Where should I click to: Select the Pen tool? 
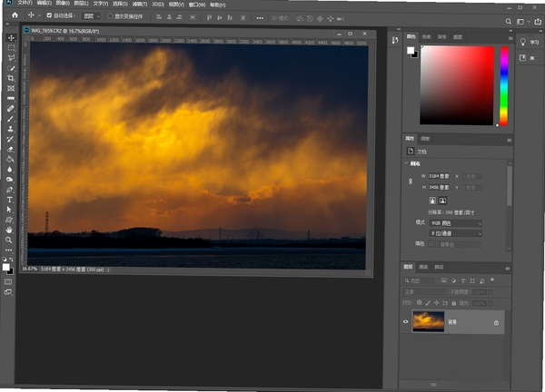[x=10, y=190]
